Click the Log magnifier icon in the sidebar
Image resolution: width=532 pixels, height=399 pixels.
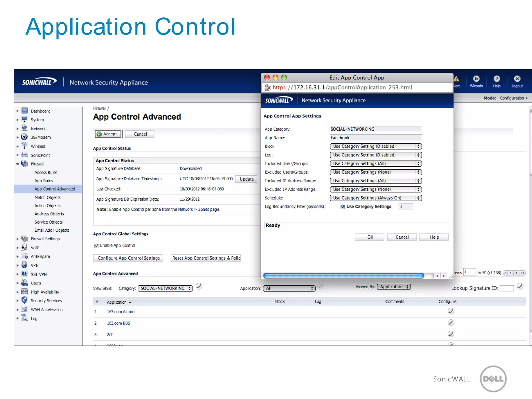[x=24, y=318]
